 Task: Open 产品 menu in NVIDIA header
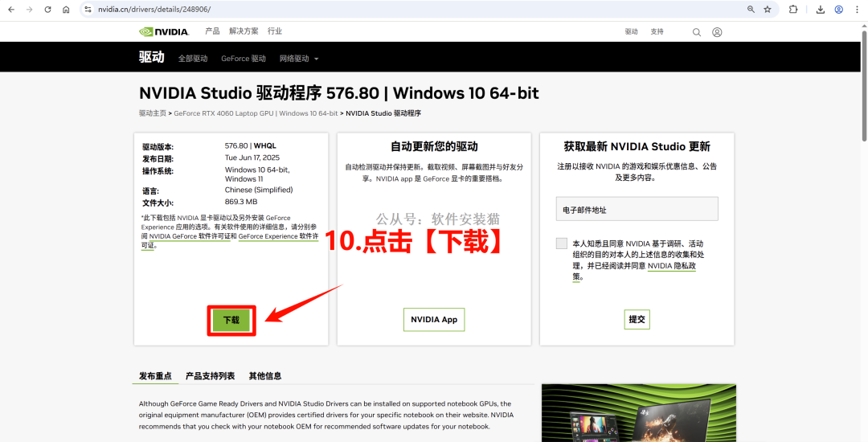click(212, 31)
